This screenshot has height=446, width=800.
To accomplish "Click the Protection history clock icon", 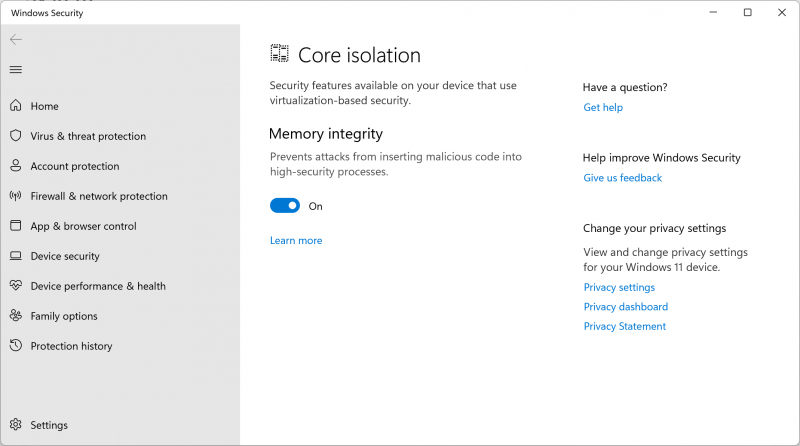I will (16, 346).
